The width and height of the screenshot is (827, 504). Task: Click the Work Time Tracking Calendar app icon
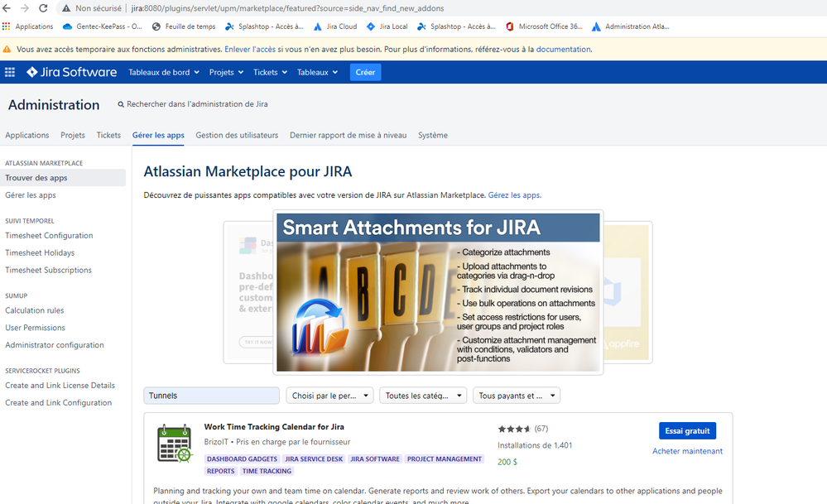(175, 444)
